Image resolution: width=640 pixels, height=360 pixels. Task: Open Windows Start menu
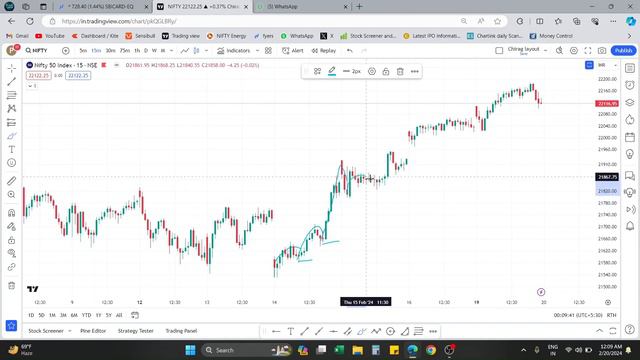click(x=190, y=350)
